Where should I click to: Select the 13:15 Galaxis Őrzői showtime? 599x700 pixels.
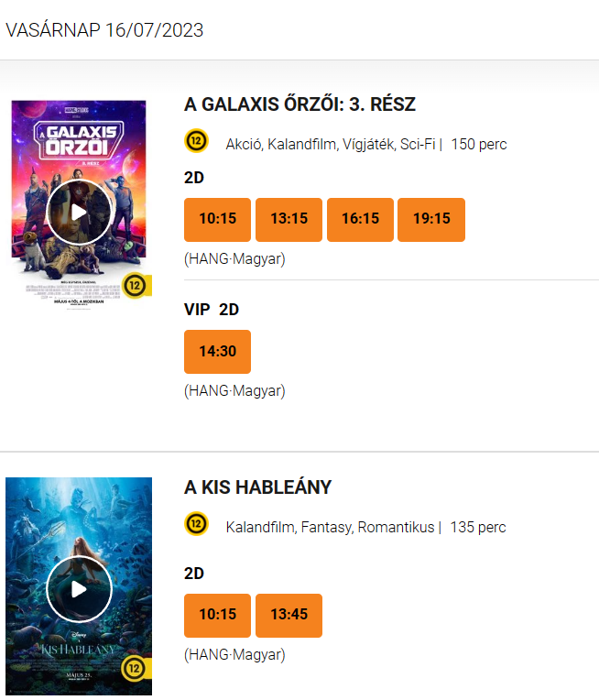click(289, 220)
